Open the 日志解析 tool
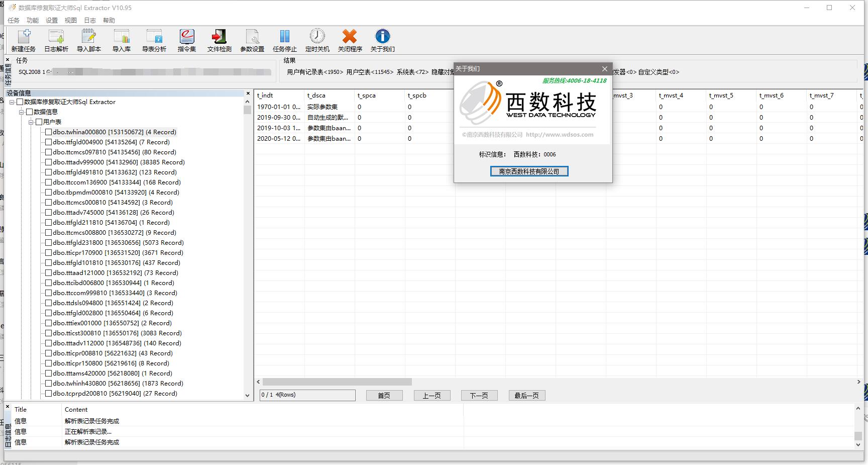Image resolution: width=868 pixels, height=465 pixels. coord(56,40)
